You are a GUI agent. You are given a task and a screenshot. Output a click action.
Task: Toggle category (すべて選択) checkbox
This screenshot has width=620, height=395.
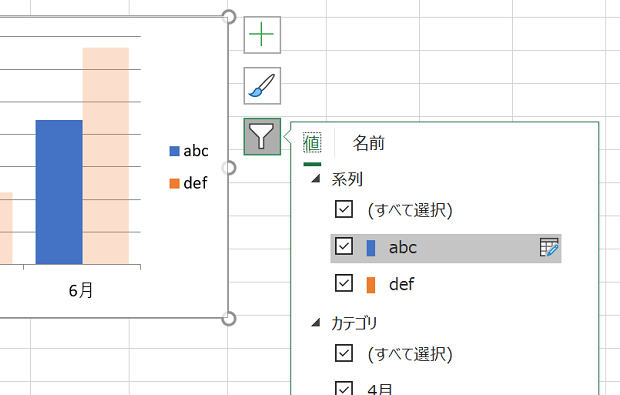[x=344, y=353]
